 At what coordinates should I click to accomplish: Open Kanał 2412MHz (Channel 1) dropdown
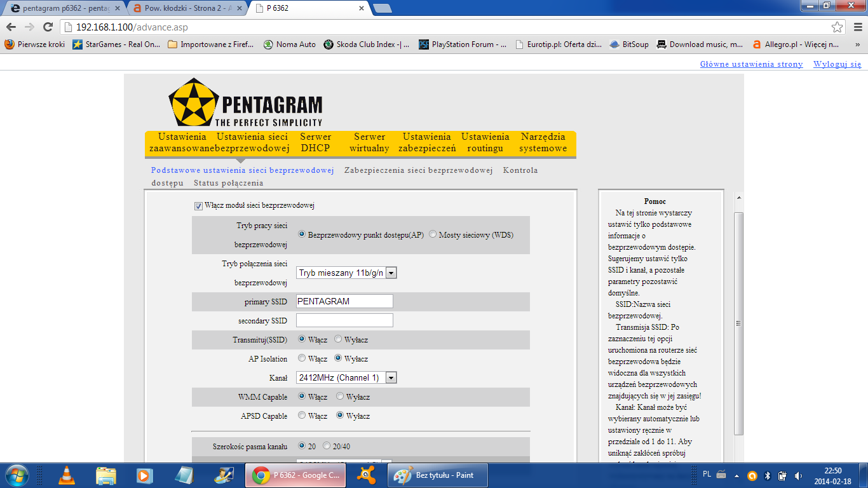346,377
